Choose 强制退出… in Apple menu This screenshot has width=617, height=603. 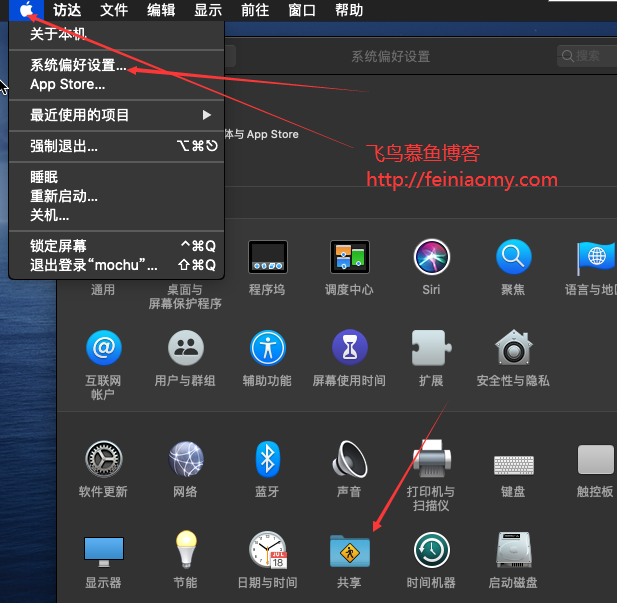pyautogui.click(x=116, y=146)
